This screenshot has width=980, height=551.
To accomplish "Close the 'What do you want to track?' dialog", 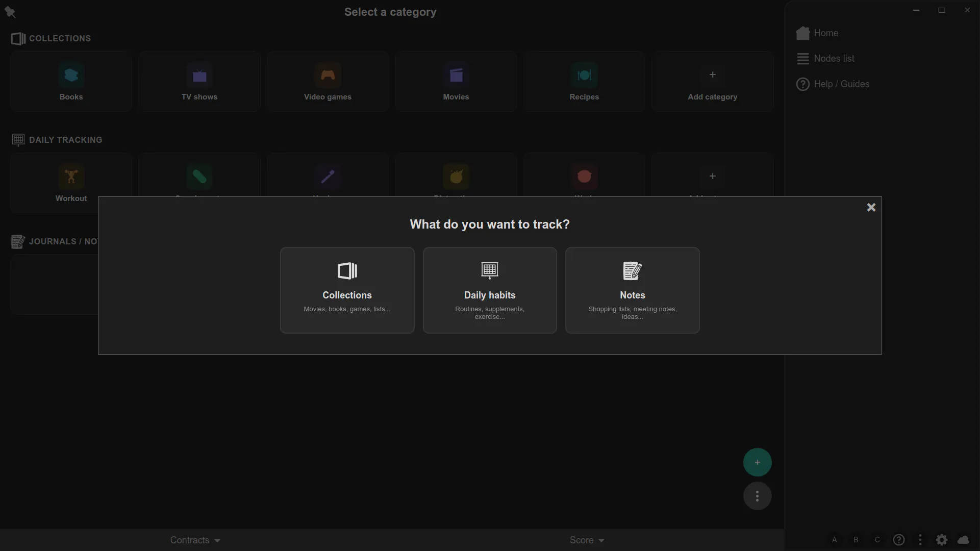I will pyautogui.click(x=871, y=207).
